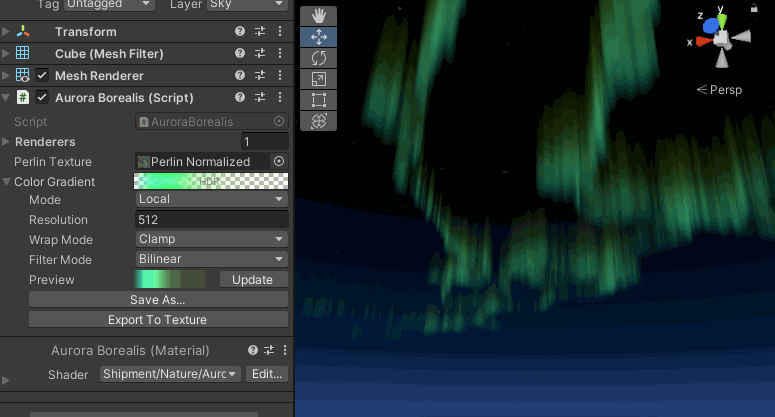Screen dimensions: 775x417
Task: Open Mesh Renderer three-dot menu
Action: (x=280, y=75)
